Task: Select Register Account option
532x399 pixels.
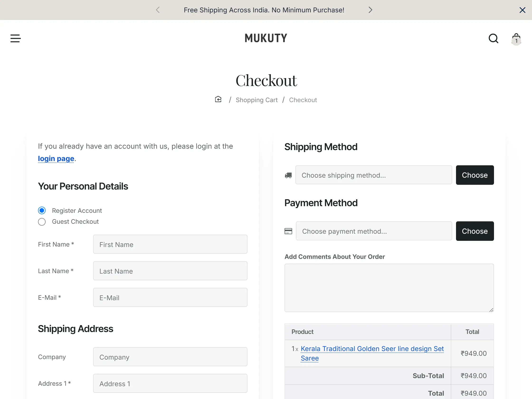Action: pos(42,210)
